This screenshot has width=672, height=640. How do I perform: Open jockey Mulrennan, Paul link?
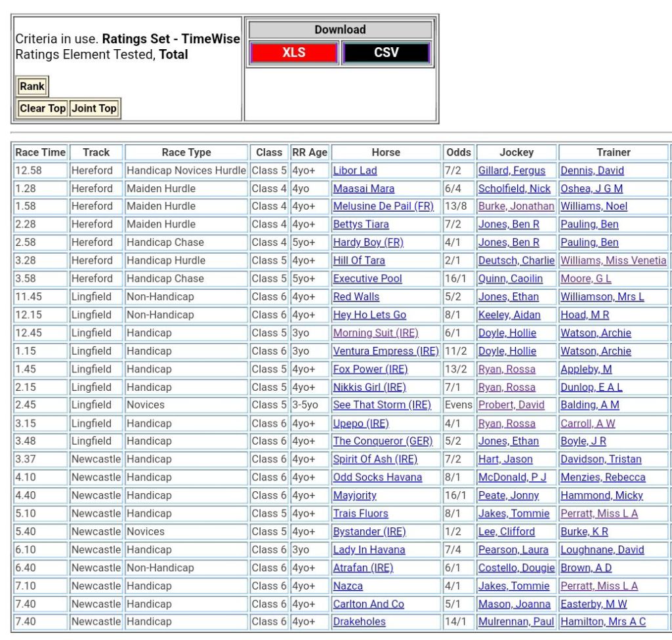pos(516,622)
